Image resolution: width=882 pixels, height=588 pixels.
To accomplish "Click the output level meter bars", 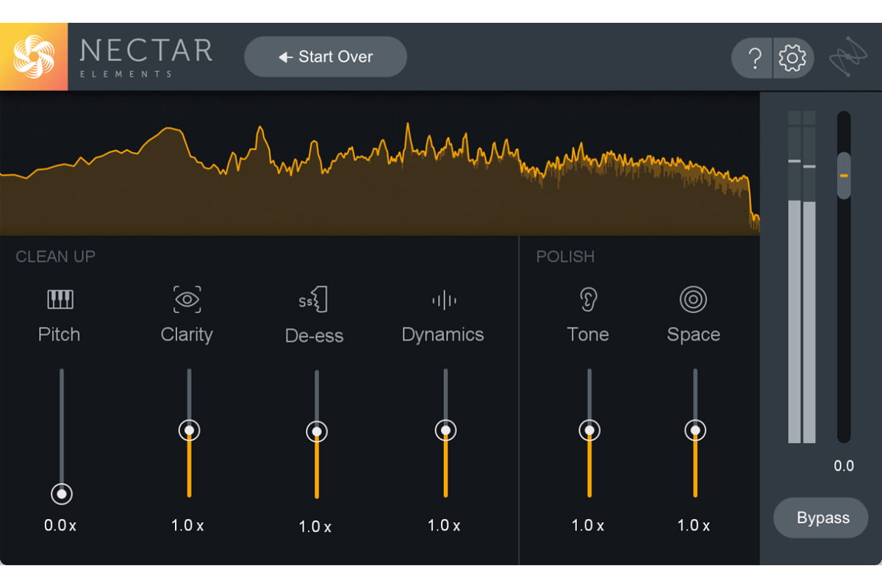I will (x=802, y=277).
